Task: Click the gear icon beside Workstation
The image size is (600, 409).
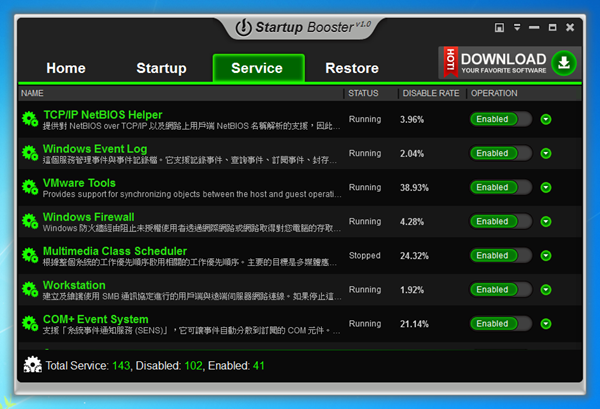Action: tap(30, 289)
